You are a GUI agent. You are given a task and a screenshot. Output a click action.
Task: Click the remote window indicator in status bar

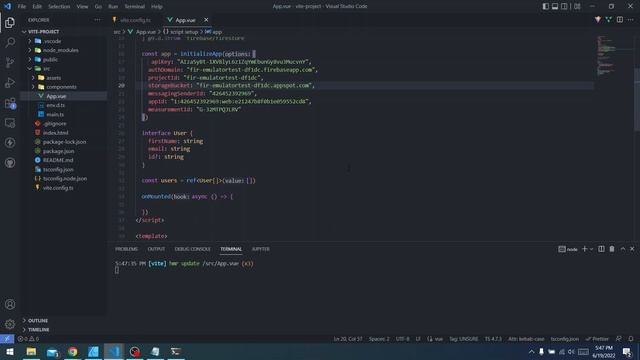pos(7,339)
